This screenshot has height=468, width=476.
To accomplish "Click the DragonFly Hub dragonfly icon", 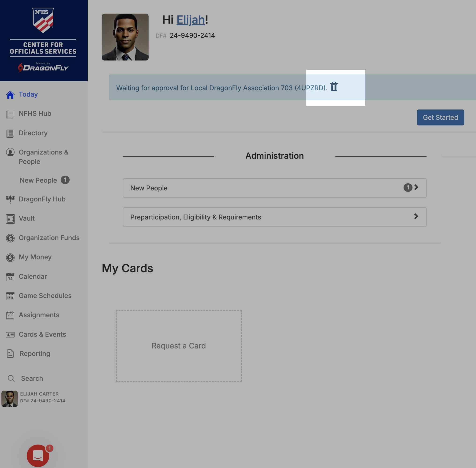I will point(10,199).
